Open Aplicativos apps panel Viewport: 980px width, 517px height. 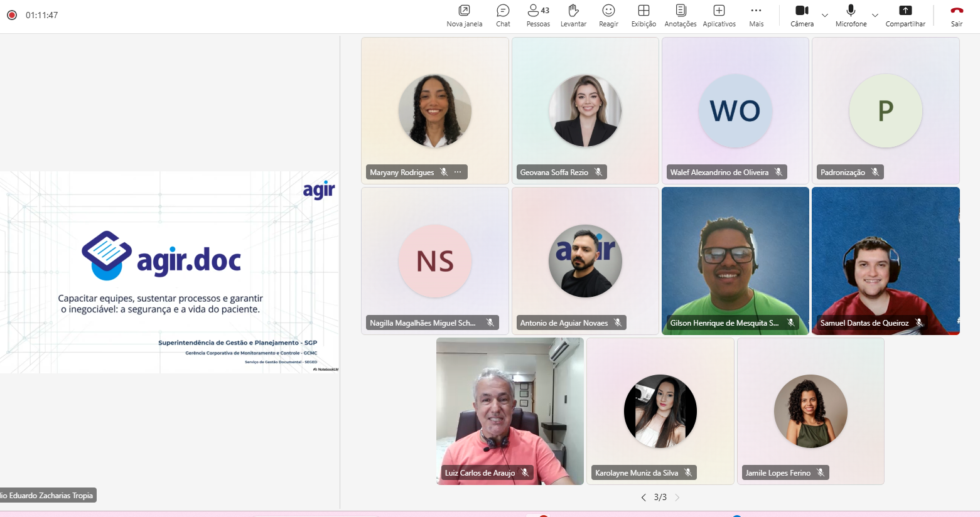click(719, 16)
